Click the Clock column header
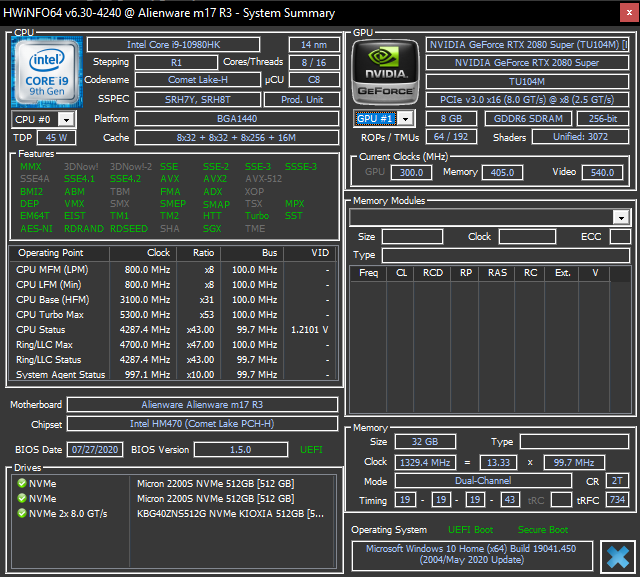The width and height of the screenshot is (640, 577). [x=158, y=253]
